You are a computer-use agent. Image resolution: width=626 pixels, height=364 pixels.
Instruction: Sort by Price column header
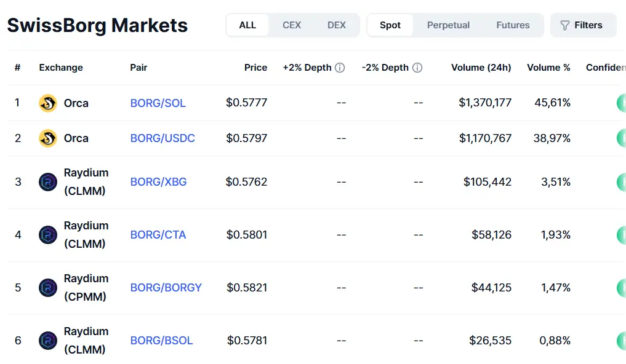coord(255,68)
